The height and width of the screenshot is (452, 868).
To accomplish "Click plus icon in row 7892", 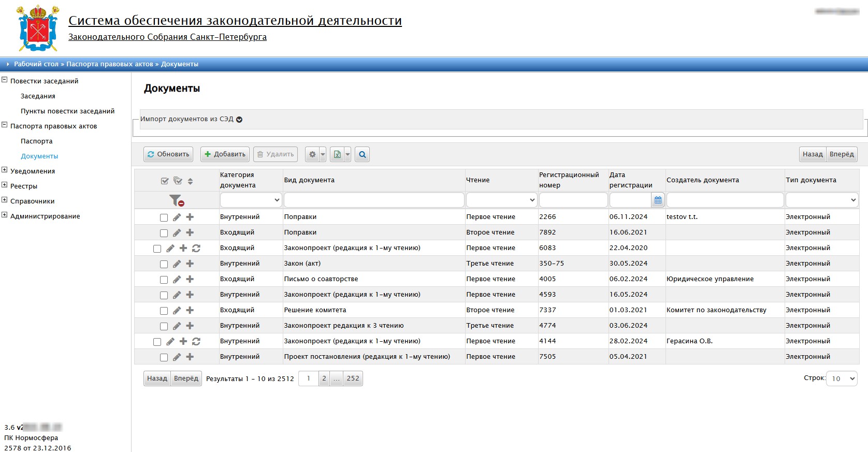I will (190, 233).
